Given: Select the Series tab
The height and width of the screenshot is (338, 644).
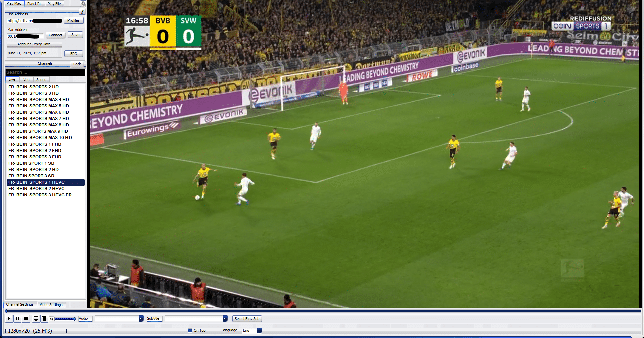Looking at the screenshot, I should tap(41, 80).
